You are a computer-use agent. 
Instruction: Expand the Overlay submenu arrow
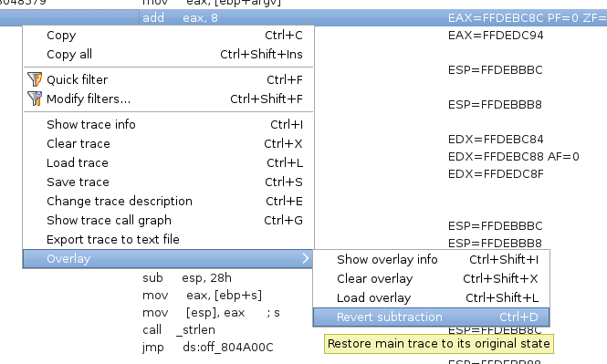pos(306,258)
